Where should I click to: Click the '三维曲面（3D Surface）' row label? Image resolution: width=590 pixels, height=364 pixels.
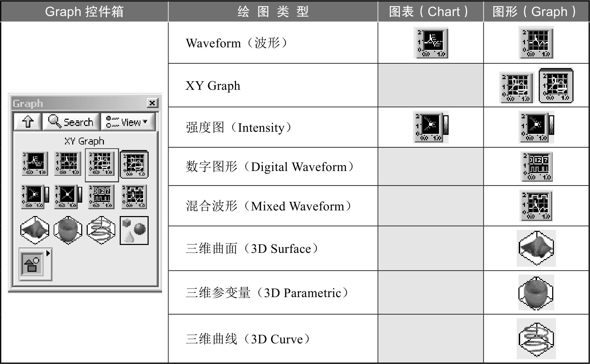click(x=253, y=249)
